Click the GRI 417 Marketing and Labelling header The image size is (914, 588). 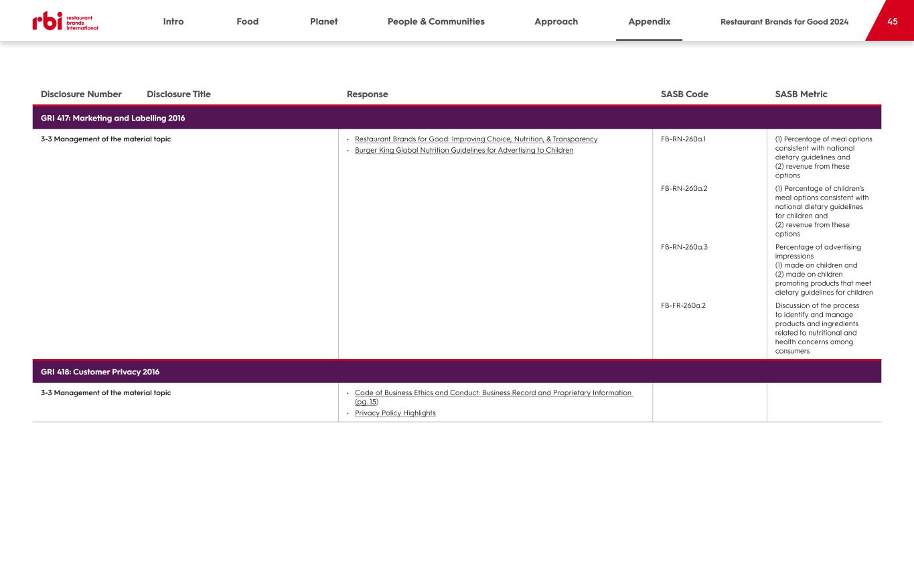pos(113,118)
